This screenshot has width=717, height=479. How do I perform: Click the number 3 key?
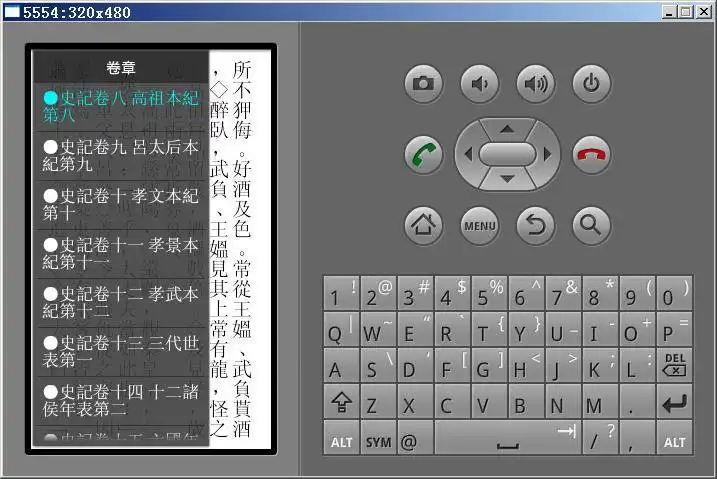(x=416, y=293)
